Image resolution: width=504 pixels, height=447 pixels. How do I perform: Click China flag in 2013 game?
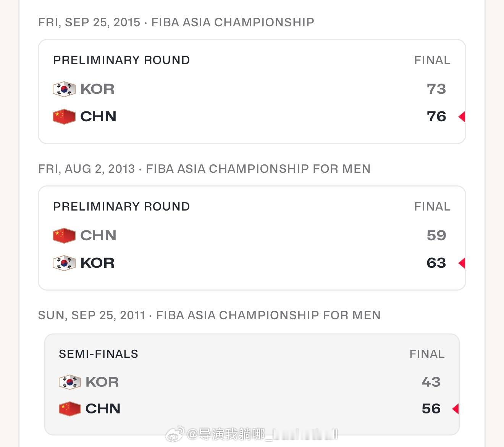[64, 235]
